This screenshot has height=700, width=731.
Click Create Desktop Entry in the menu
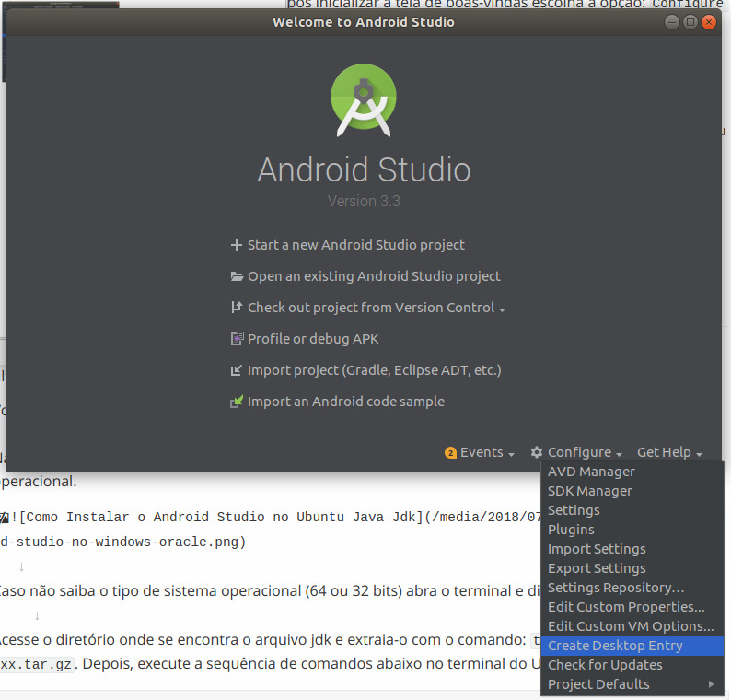632,646
